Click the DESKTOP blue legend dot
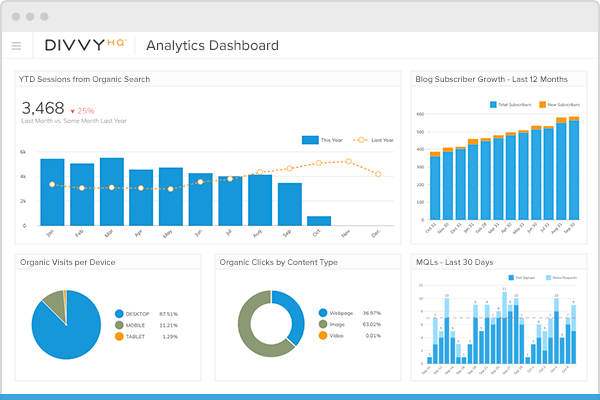Screen dimensions: 600x400 120,313
